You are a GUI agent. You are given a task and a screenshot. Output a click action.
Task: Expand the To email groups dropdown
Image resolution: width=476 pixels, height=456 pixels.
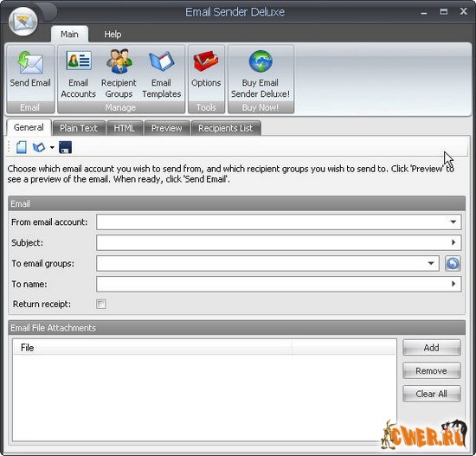click(x=431, y=263)
